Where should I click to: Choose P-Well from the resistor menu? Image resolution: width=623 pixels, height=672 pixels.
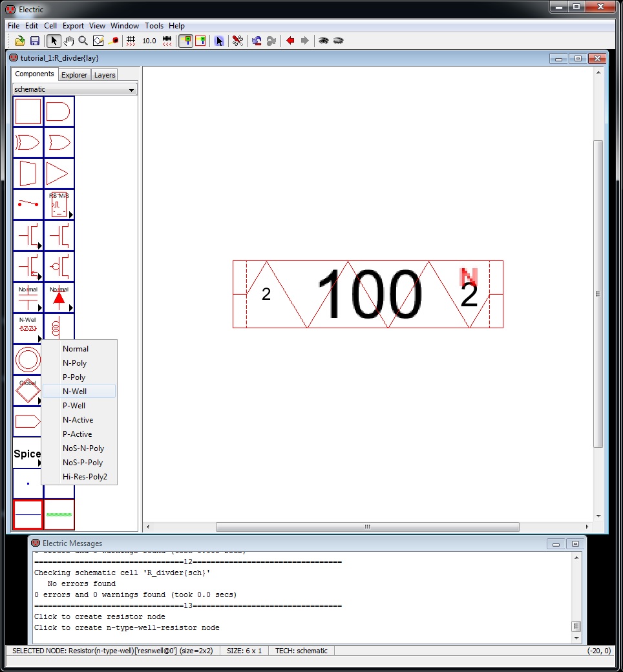pos(74,406)
